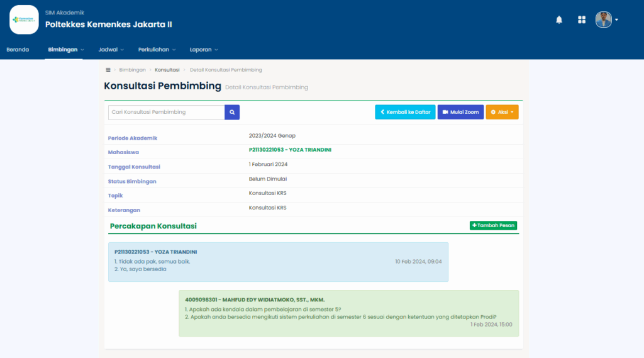
Task: Go to the Beranda tab
Action: pyautogui.click(x=18, y=50)
